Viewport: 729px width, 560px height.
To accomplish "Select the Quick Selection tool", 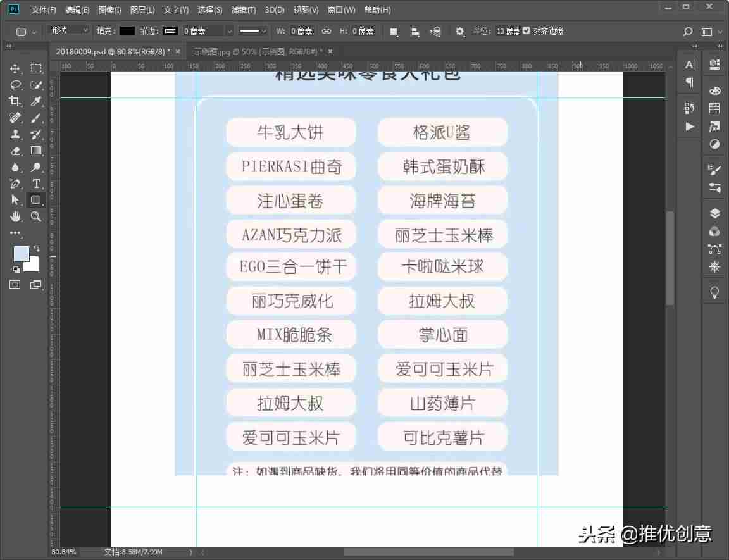I will click(36, 85).
